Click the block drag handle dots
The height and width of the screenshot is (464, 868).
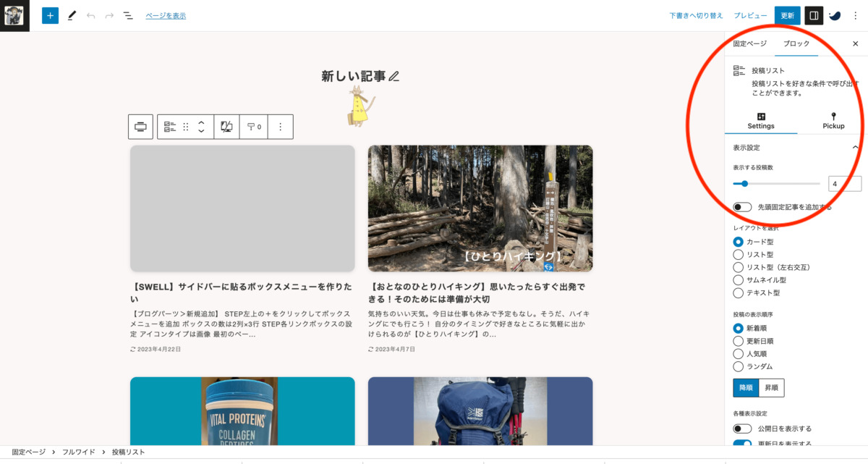186,127
